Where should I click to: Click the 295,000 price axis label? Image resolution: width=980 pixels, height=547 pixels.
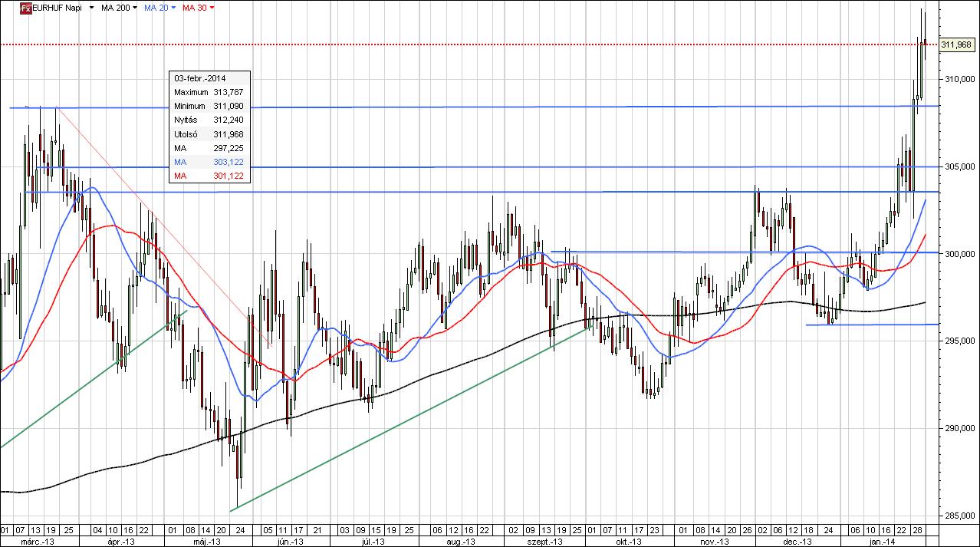click(x=960, y=341)
